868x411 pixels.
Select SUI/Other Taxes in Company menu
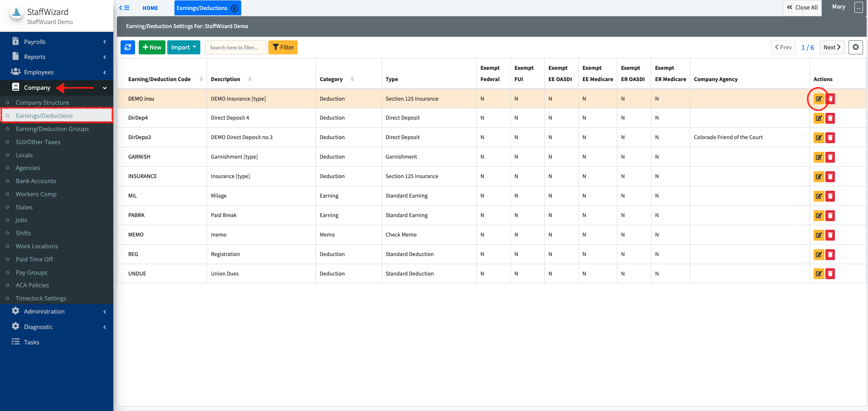coord(38,142)
